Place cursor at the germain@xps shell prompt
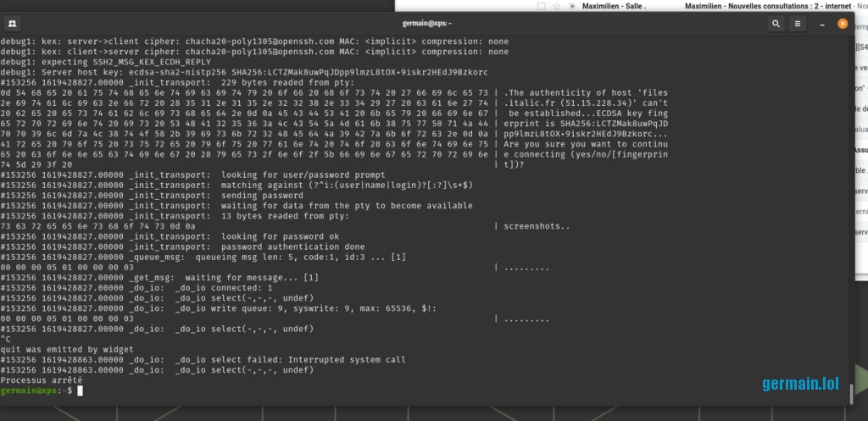Viewport: 868px width, 421px height. tap(81, 391)
